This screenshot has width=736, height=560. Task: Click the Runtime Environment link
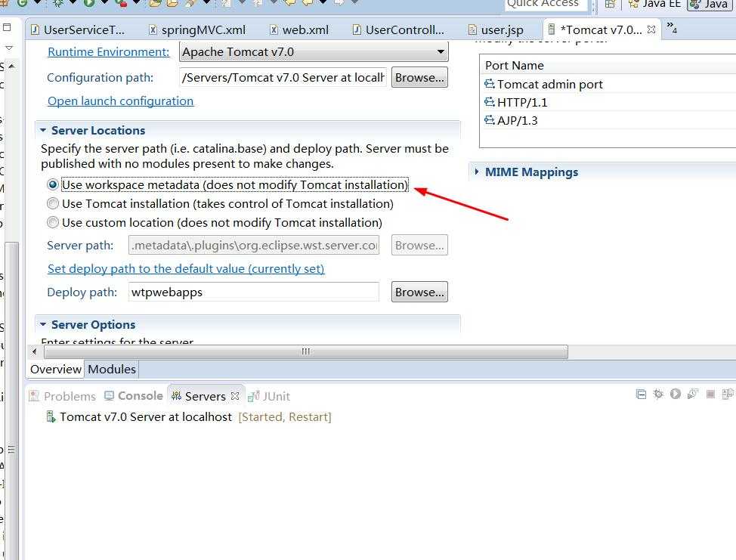[108, 51]
